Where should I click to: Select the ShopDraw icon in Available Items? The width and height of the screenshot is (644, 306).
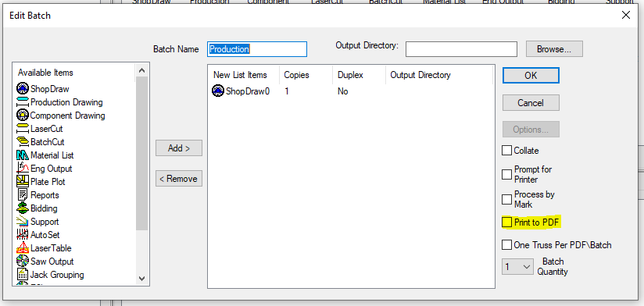pos(23,89)
